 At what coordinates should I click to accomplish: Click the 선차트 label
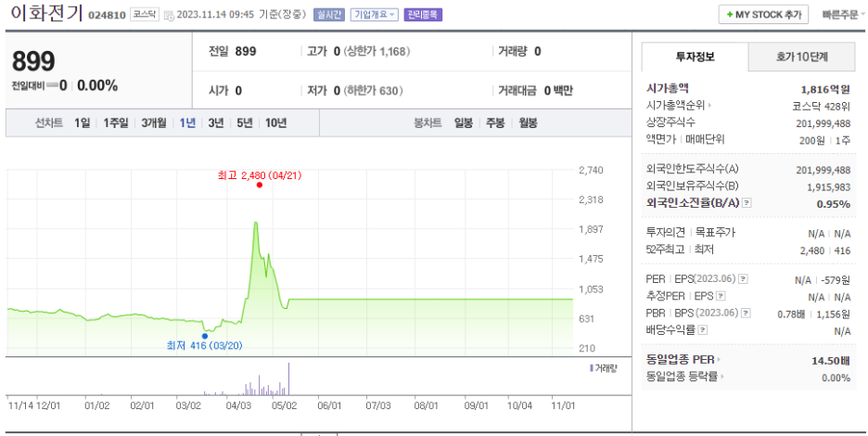click(x=49, y=123)
